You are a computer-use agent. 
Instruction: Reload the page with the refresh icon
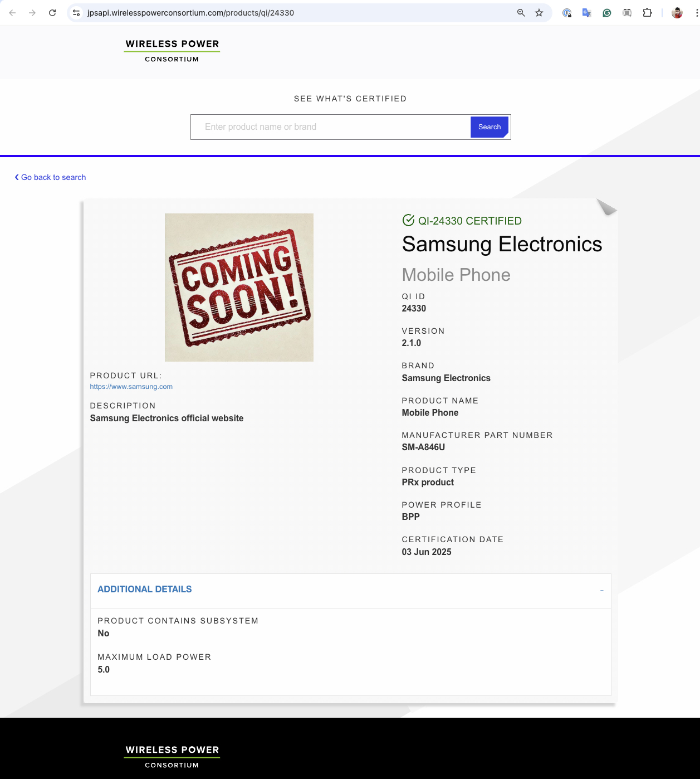(x=52, y=13)
